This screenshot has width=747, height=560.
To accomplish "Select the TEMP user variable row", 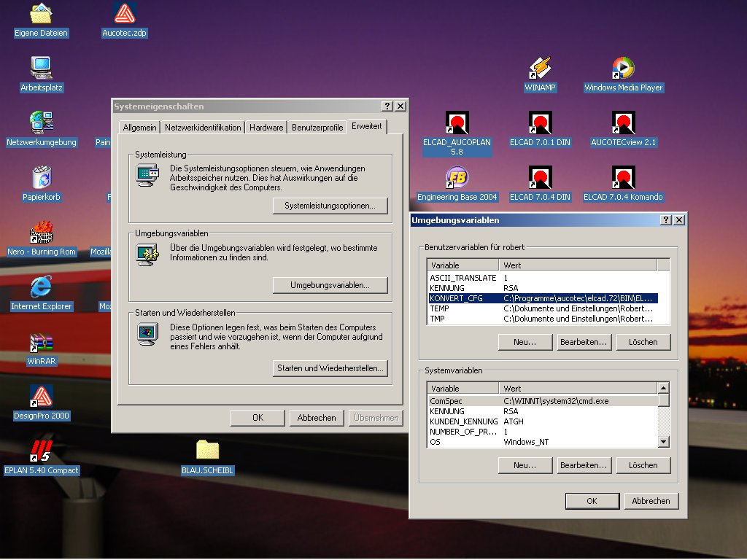I will [x=543, y=308].
